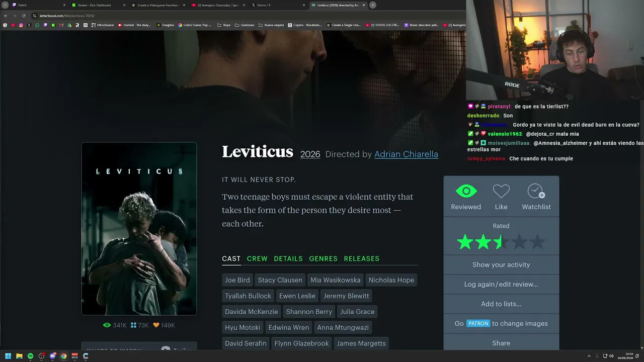Viewport: 644px width, 362px height.
Task: Open cast member Anna Mtungwazi
Action: point(343,327)
